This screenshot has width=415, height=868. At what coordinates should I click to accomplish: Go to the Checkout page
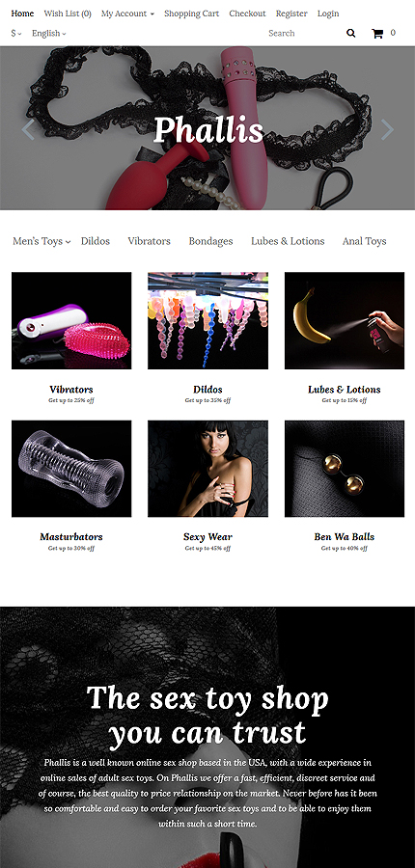[x=247, y=14]
